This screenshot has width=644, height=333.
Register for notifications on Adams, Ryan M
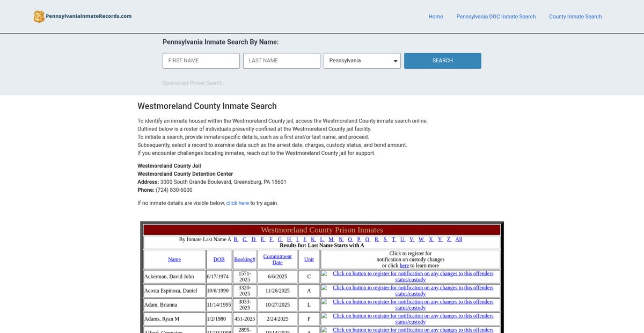click(411, 318)
